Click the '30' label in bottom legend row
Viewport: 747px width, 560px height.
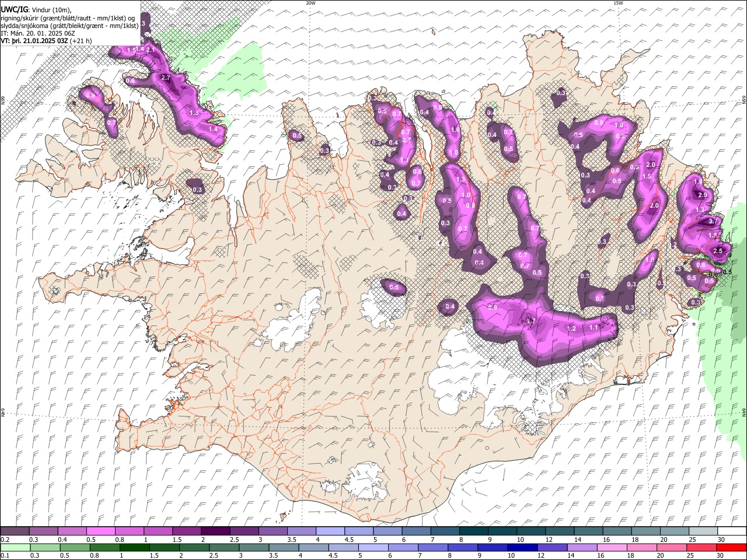[720, 556]
